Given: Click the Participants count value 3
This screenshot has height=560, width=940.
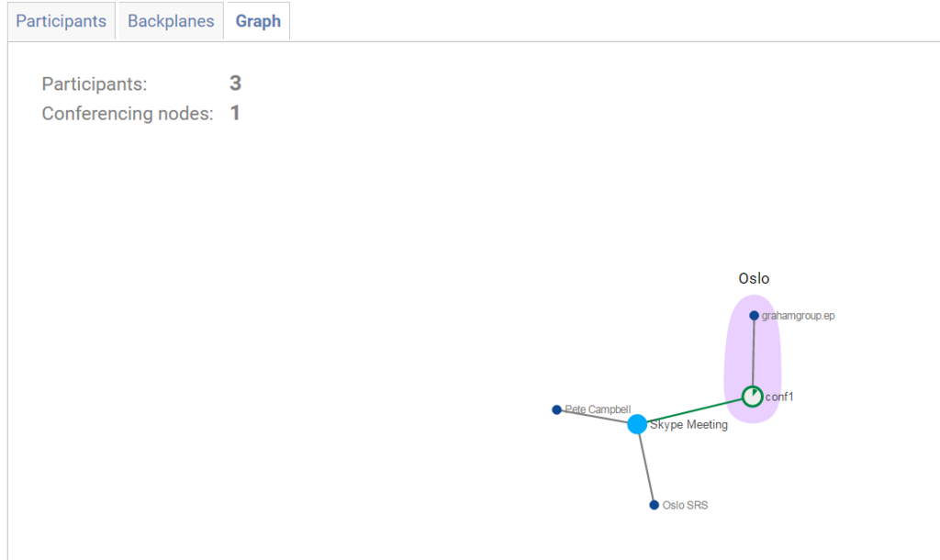Looking at the screenshot, I should coord(235,84).
